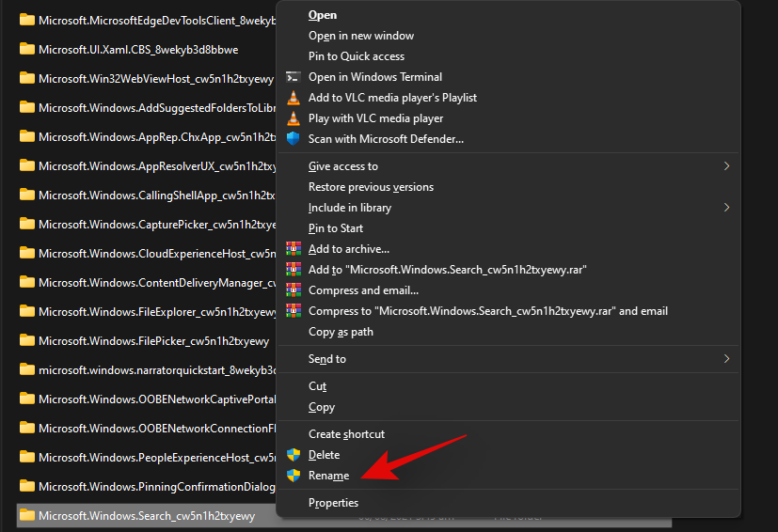This screenshot has width=778, height=532.
Task: Click WinRAR icon next to Add to archive
Action: [294, 249]
